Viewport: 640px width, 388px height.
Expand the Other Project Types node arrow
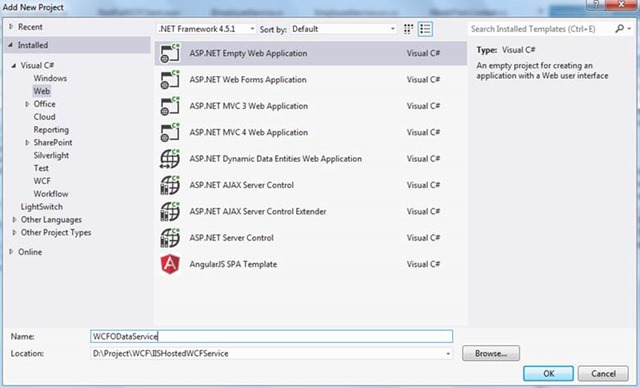14,233
